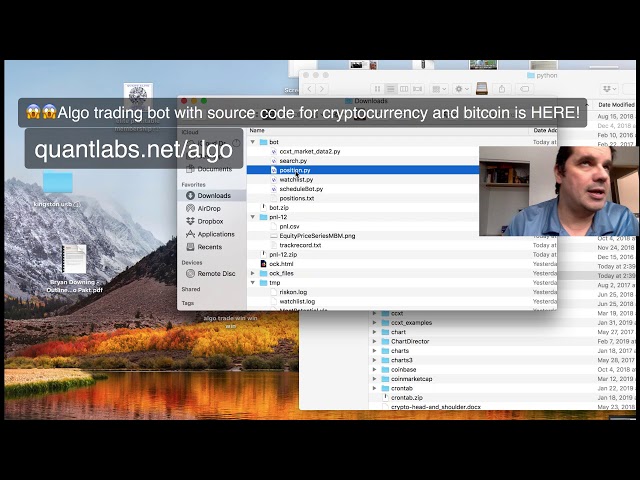Expand the coinmarketcap folder in python window
640x480 pixels.
click(x=374, y=379)
